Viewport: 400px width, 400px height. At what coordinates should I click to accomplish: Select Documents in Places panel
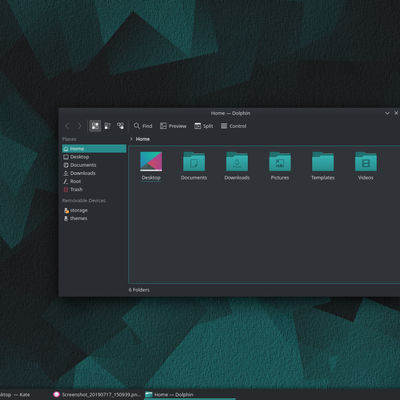94,165
